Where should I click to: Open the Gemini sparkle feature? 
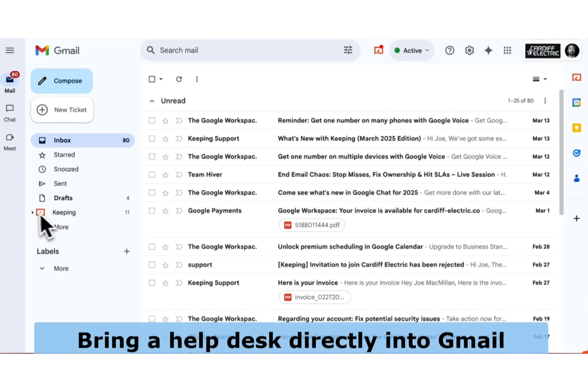488,50
